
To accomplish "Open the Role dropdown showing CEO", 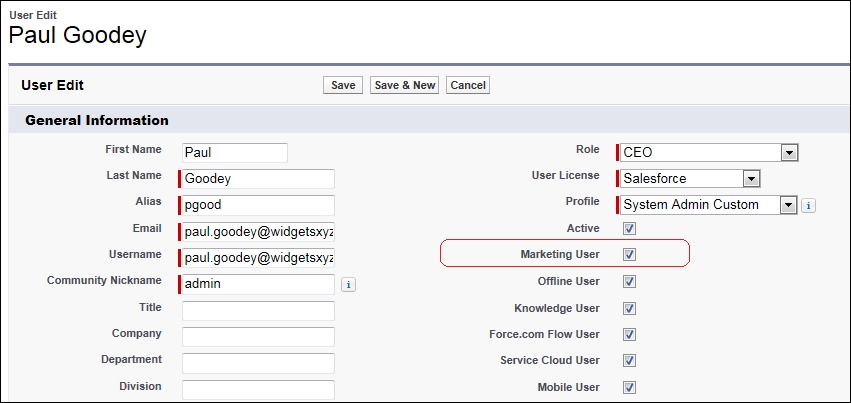I will pos(709,152).
